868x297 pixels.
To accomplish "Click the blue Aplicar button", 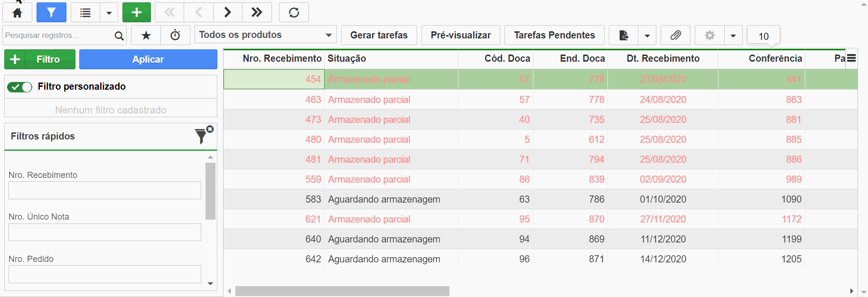I will [x=148, y=59].
